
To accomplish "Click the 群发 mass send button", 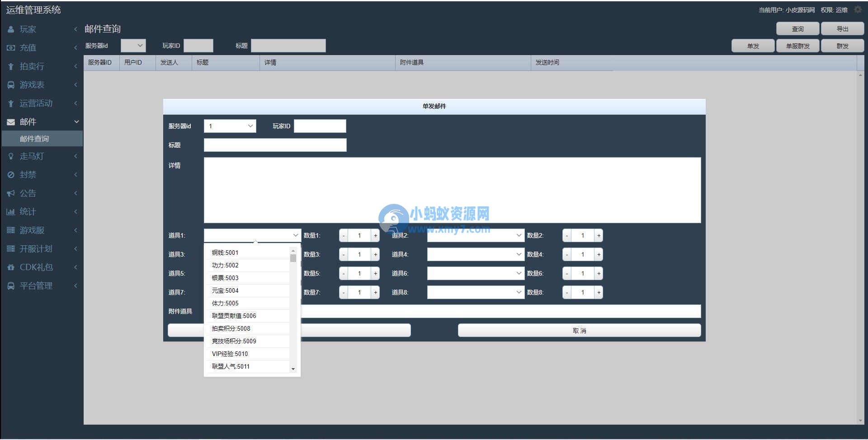I will tap(842, 46).
